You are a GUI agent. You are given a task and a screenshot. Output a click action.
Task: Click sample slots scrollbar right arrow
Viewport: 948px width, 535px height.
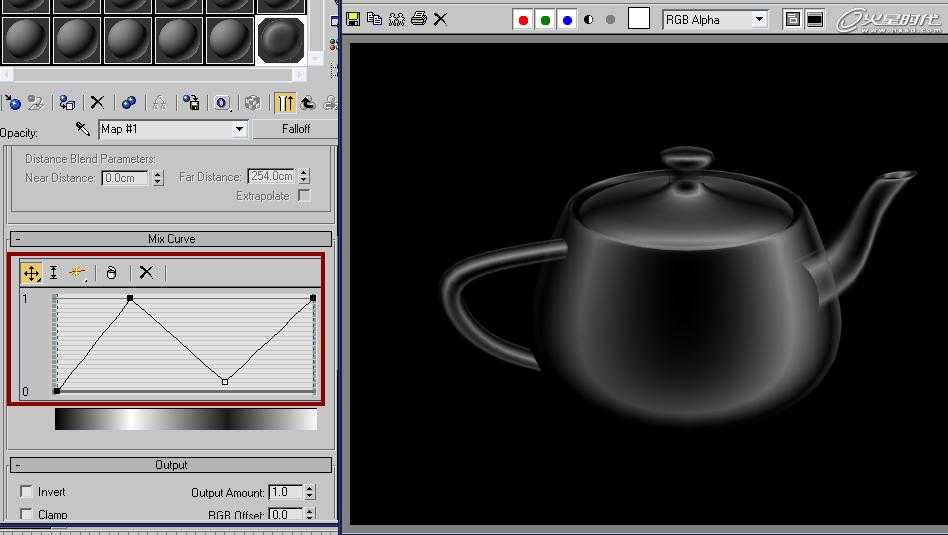point(299,74)
